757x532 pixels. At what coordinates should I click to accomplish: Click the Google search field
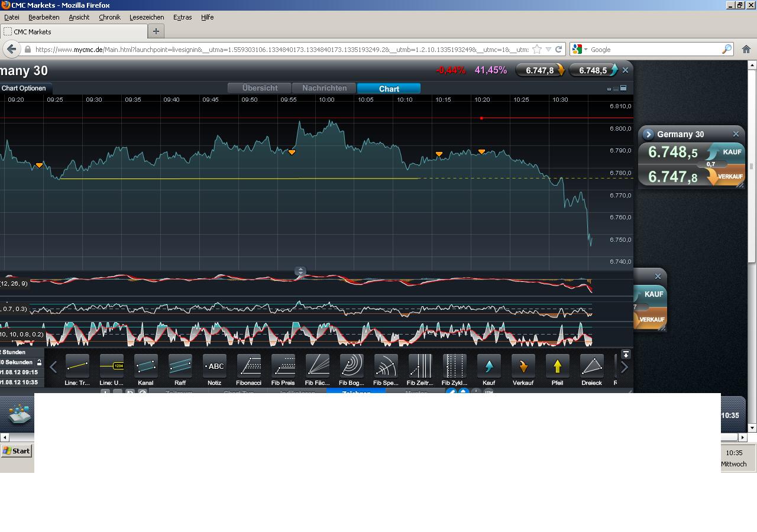655,50
